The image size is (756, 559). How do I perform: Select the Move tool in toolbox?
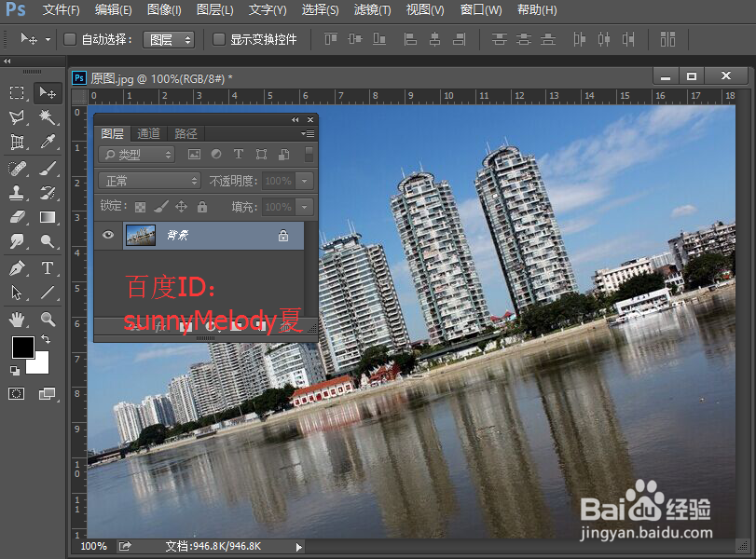click(48, 92)
